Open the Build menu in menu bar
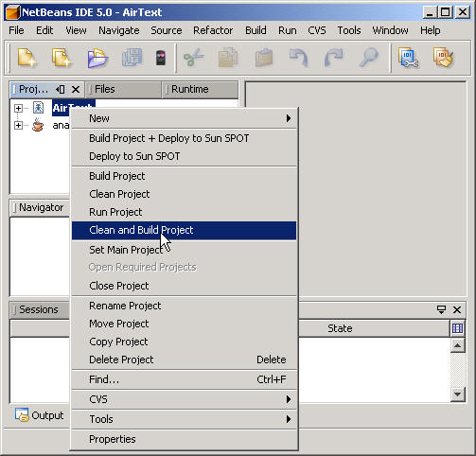 tap(256, 30)
